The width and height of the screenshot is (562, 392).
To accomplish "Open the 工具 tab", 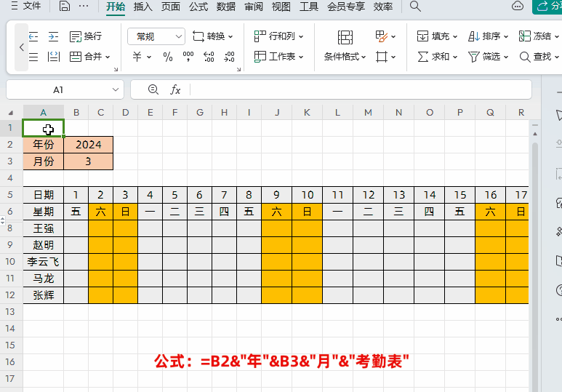I will 308,7.
